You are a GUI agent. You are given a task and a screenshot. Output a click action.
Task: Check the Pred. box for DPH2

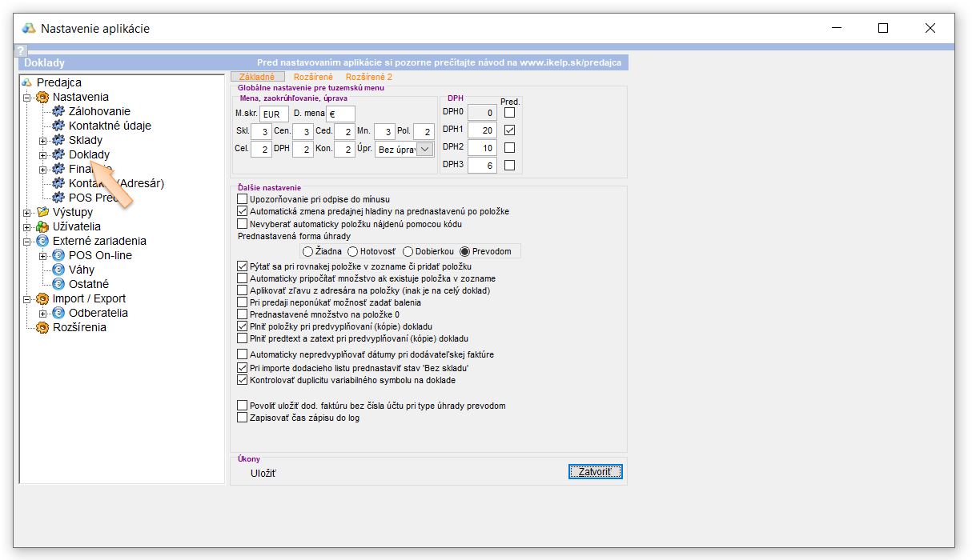[509, 148]
